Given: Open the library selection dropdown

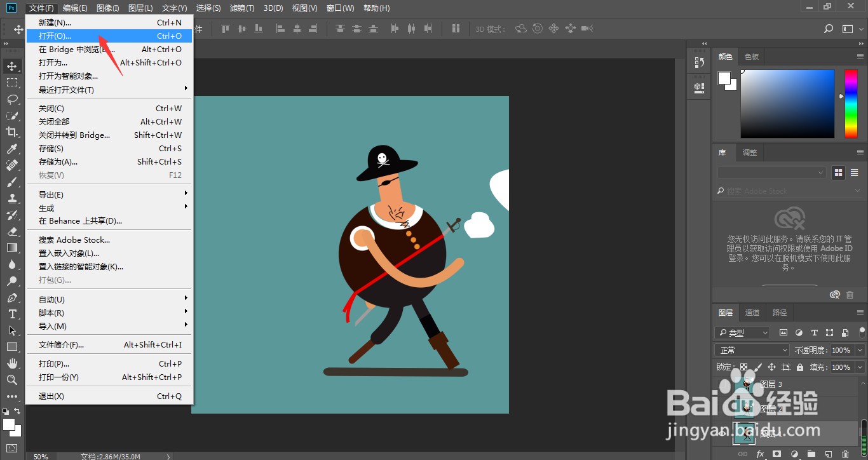Looking at the screenshot, I should (x=771, y=173).
